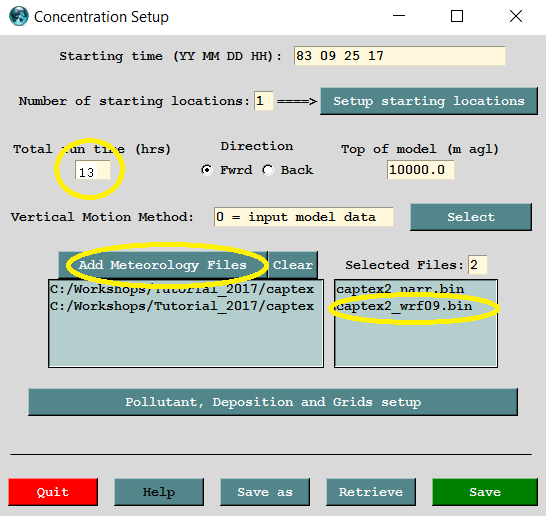Open Setup starting locations dialog
The image size is (546, 516).
(429, 101)
